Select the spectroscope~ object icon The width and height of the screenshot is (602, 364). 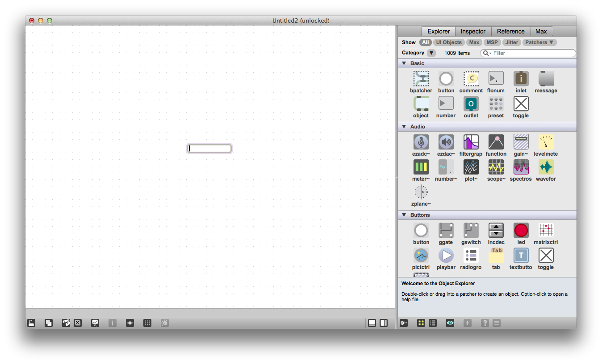(521, 167)
